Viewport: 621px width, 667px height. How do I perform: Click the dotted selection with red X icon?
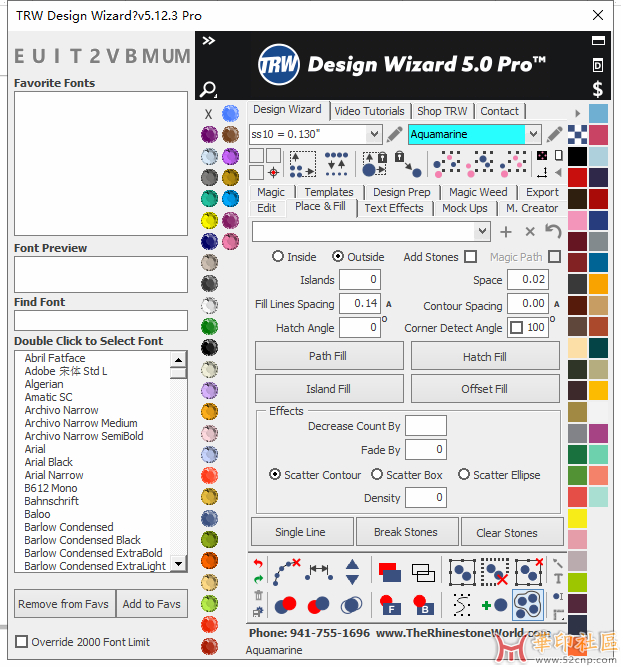click(x=495, y=572)
